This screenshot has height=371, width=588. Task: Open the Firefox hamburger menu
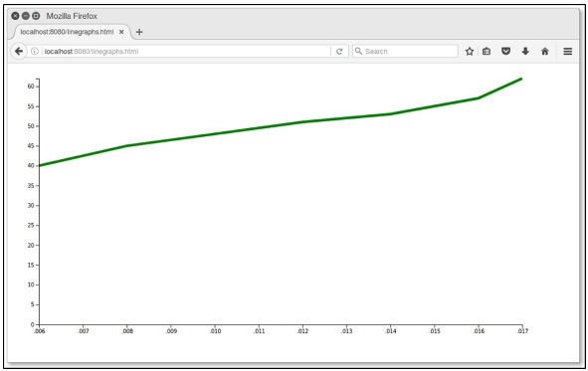567,52
